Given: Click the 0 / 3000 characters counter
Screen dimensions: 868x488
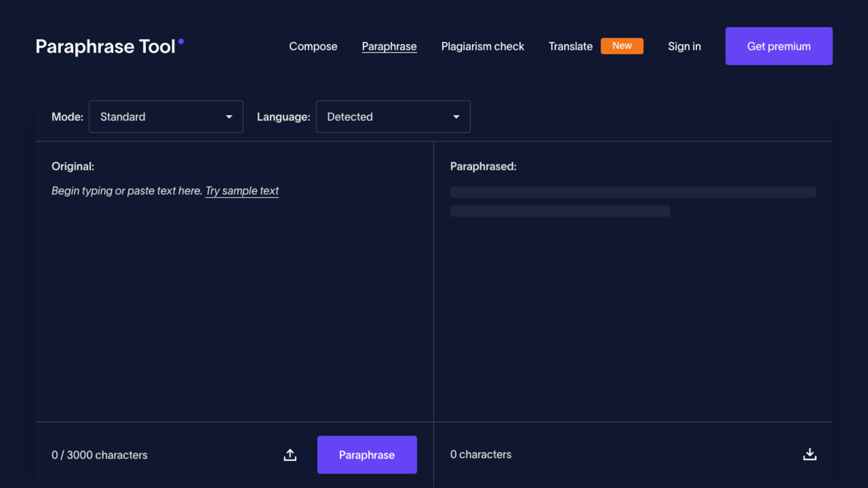Looking at the screenshot, I should [x=99, y=455].
